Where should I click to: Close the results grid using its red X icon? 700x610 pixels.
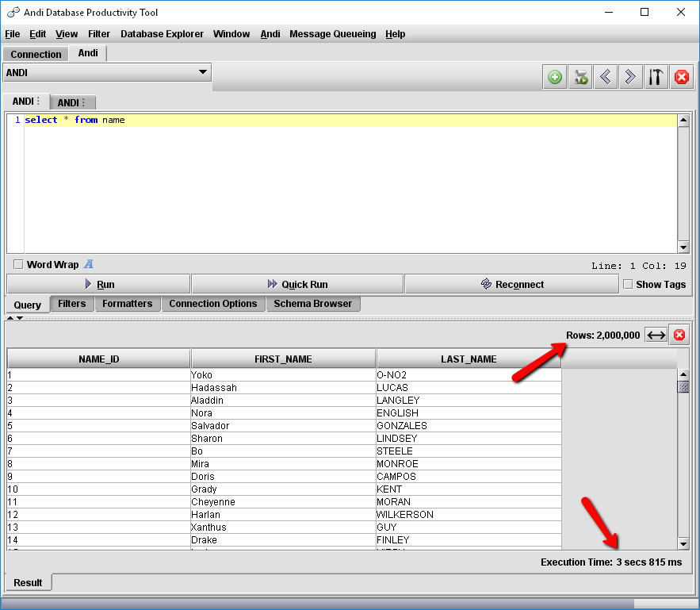point(679,335)
